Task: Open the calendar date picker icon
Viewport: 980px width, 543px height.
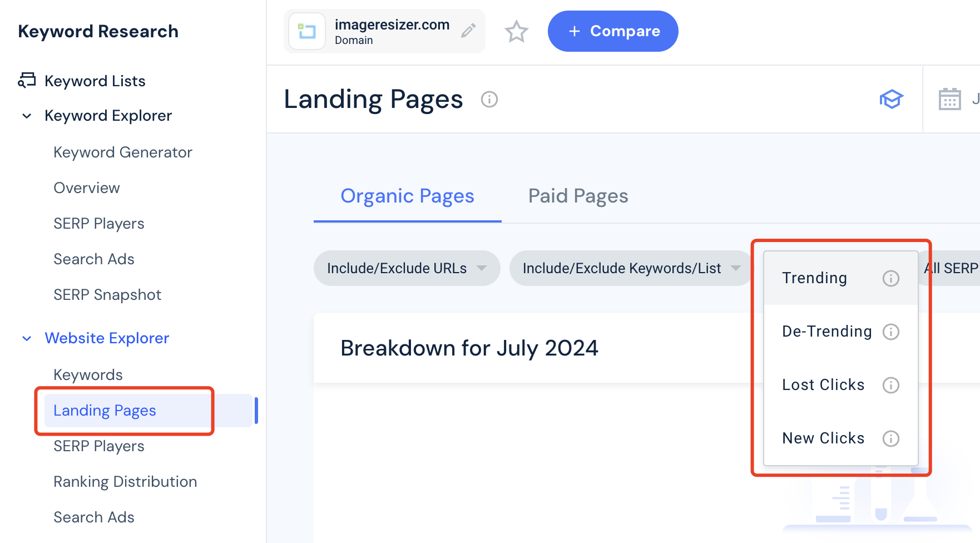Action: (950, 100)
